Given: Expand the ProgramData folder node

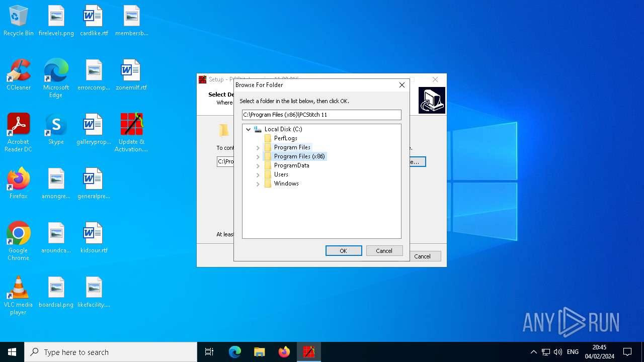Looking at the screenshot, I should (x=258, y=166).
